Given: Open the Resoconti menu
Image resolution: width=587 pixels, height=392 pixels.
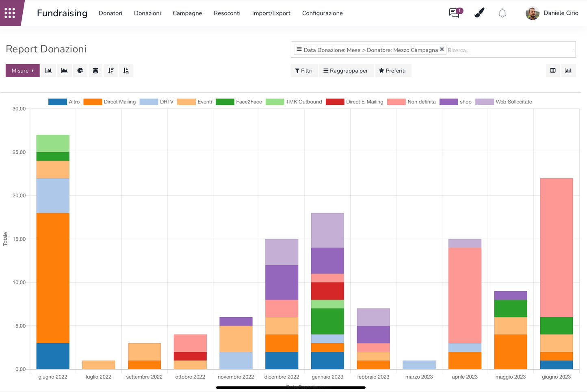Looking at the screenshot, I should coord(227,13).
